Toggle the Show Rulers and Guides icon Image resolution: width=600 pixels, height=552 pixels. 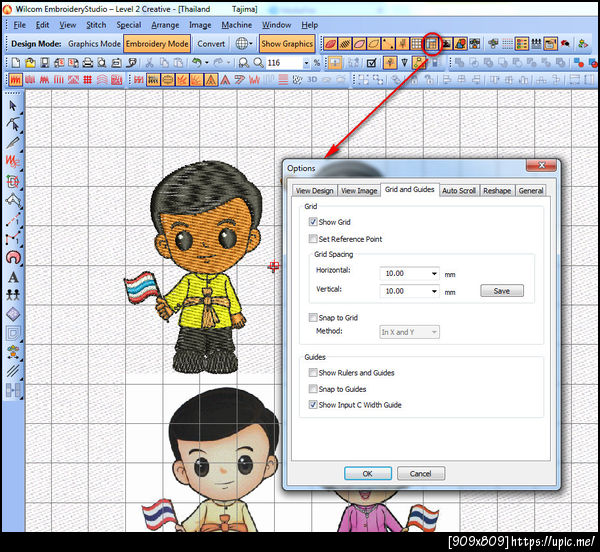coord(432,44)
